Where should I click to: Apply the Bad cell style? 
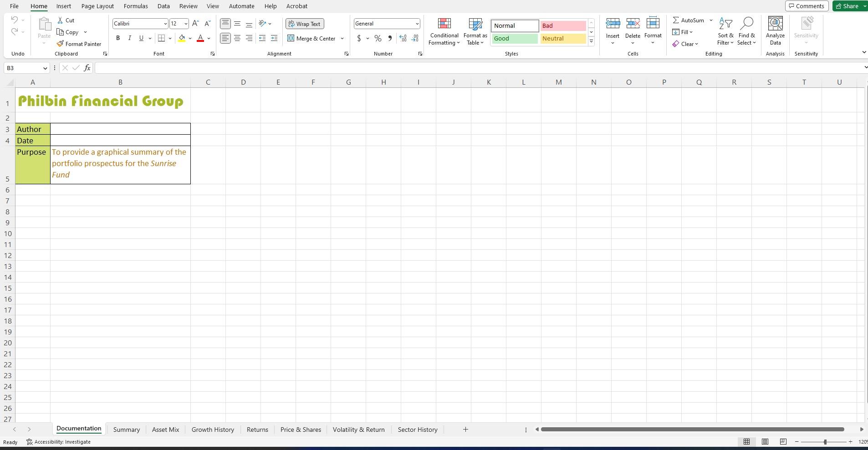[x=563, y=26]
